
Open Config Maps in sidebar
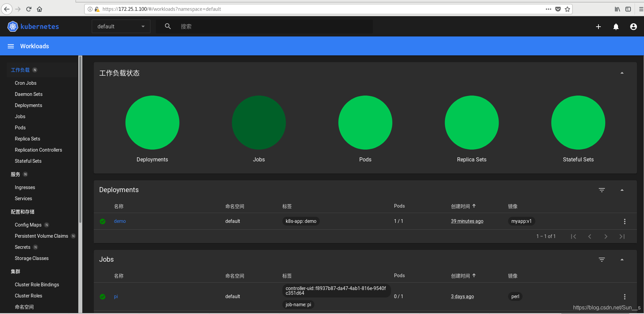coord(28,225)
